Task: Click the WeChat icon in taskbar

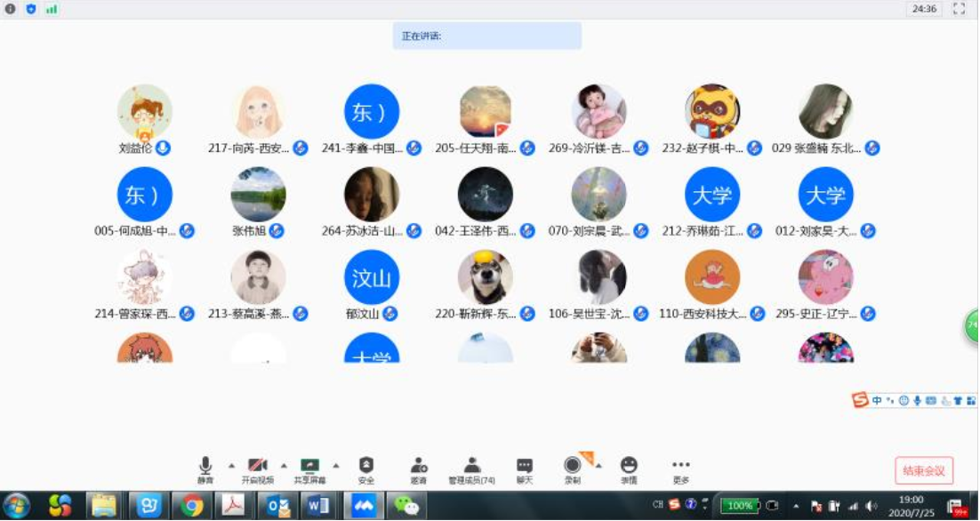Action: 406,506
